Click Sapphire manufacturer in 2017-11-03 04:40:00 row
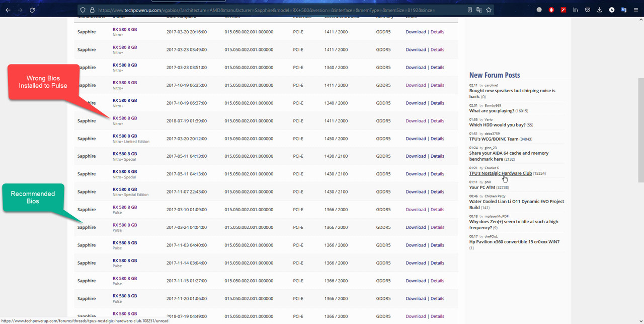The height and width of the screenshot is (324, 644). click(87, 245)
